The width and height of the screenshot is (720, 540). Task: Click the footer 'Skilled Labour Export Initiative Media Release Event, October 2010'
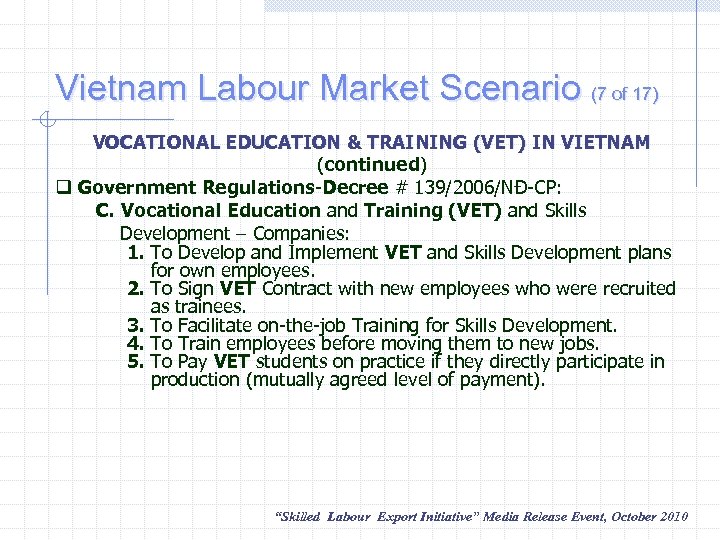pos(481,517)
